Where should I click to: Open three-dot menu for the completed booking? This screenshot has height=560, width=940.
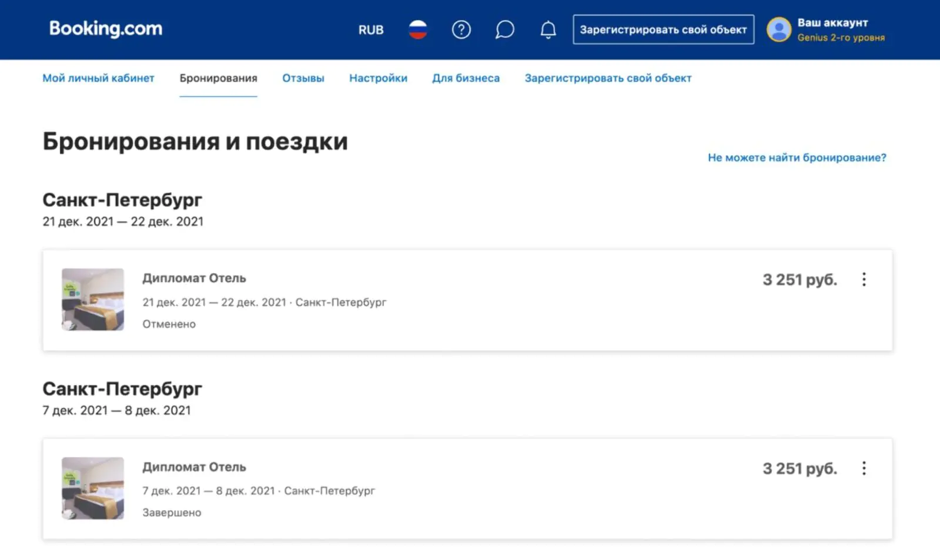(x=864, y=468)
